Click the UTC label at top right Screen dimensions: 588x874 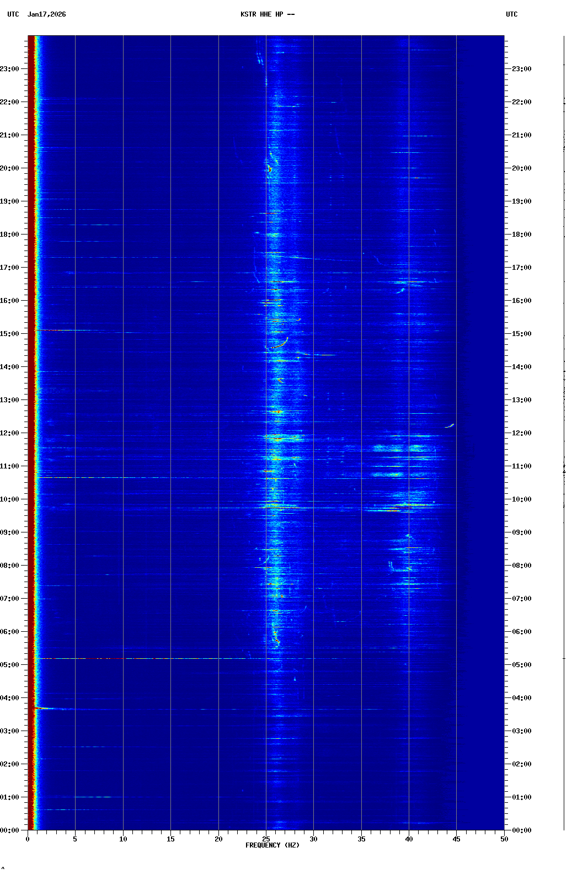[x=511, y=14]
